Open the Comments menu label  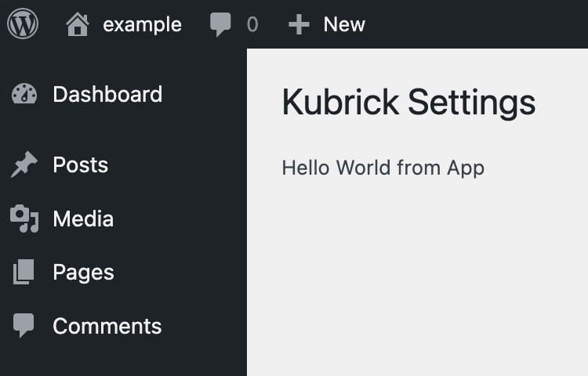107,326
